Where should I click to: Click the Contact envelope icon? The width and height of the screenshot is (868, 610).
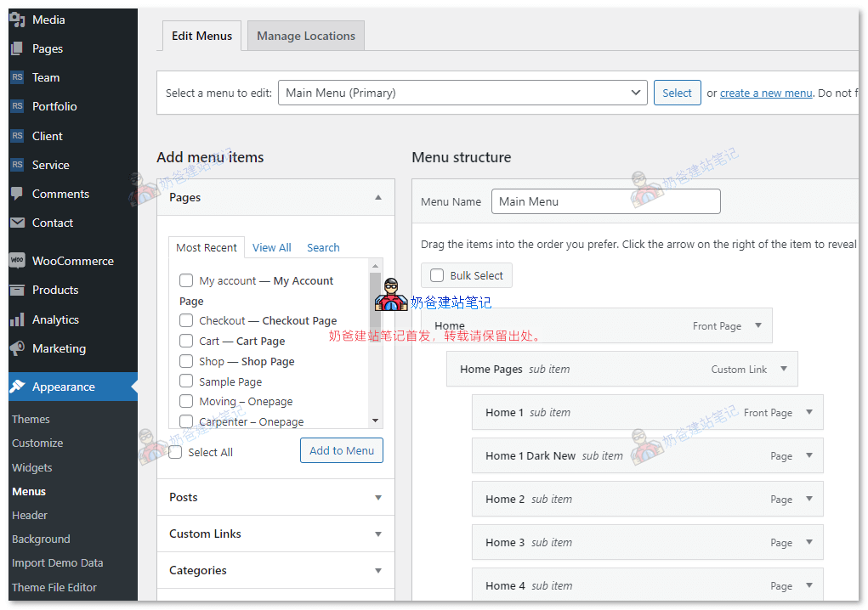click(x=17, y=223)
